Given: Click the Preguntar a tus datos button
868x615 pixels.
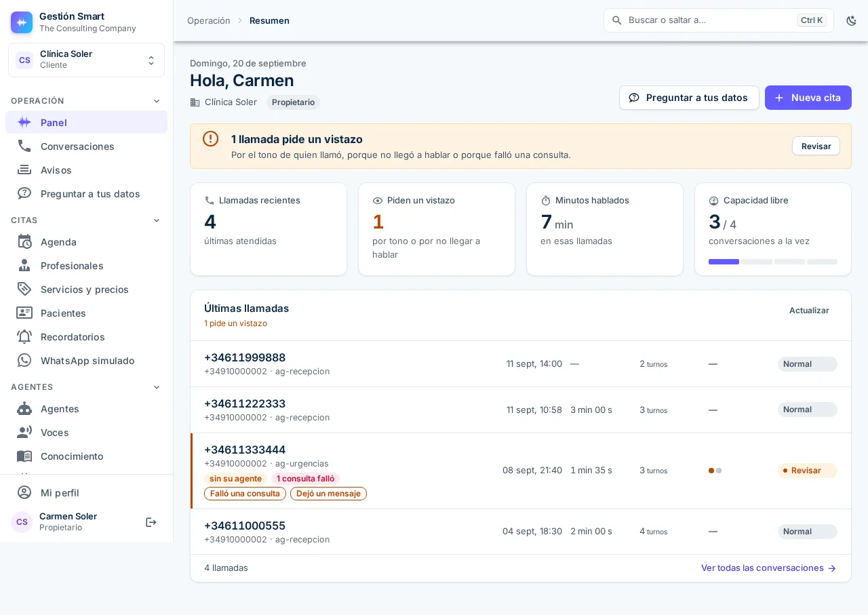Looking at the screenshot, I should 689,98.
